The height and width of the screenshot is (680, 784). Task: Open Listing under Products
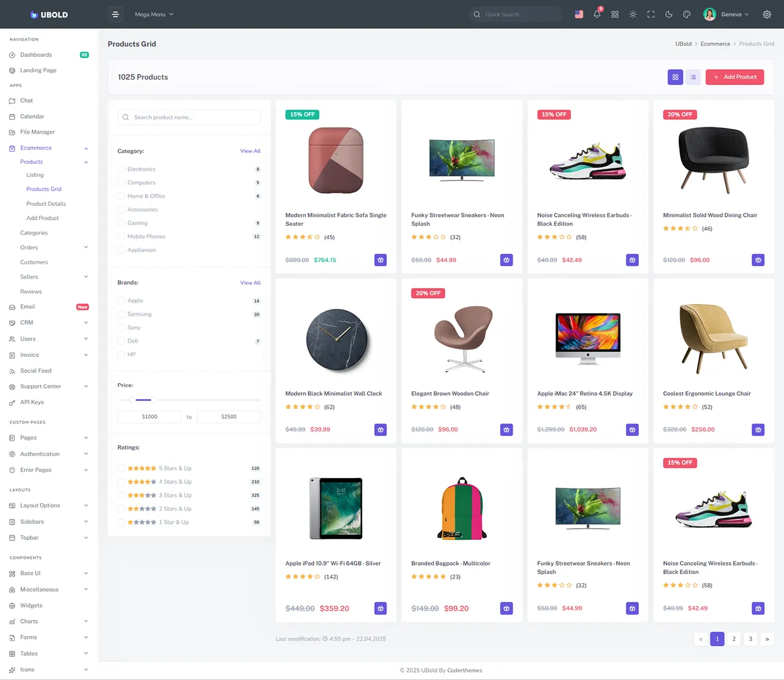tap(35, 175)
